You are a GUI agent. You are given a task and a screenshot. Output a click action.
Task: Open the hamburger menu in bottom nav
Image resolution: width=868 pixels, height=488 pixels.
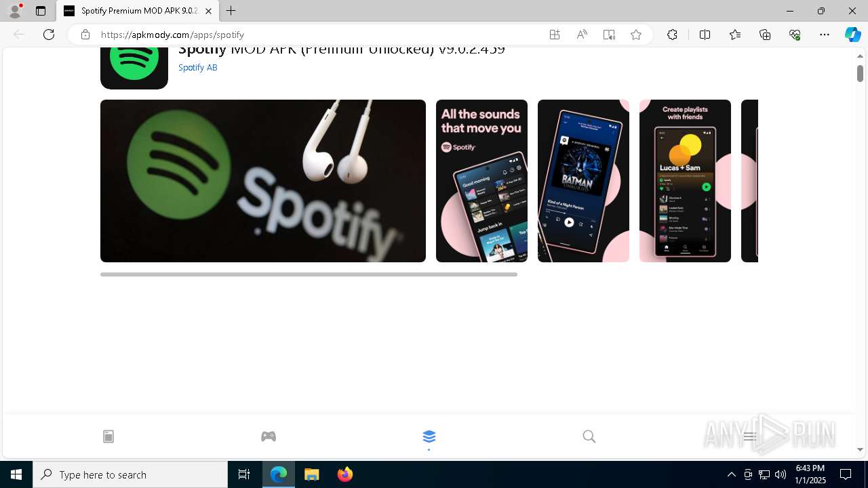point(749,436)
